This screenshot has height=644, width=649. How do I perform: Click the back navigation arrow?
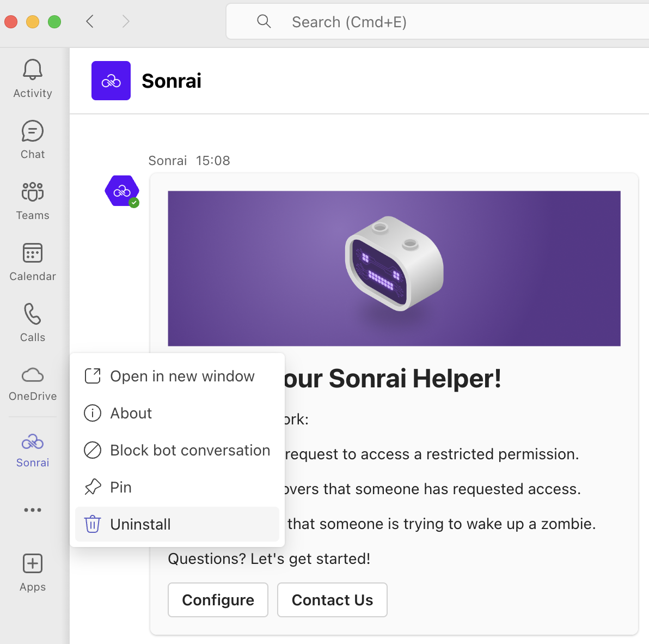click(x=90, y=21)
